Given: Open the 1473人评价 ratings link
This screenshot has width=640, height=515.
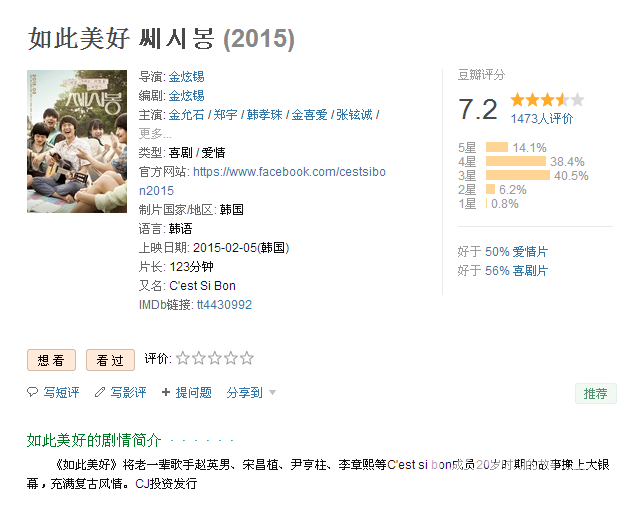Looking at the screenshot, I should [x=541, y=118].
